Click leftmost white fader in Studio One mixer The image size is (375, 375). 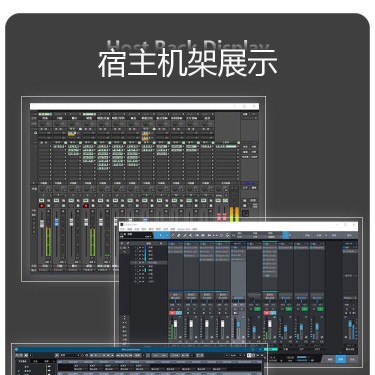click(x=175, y=324)
